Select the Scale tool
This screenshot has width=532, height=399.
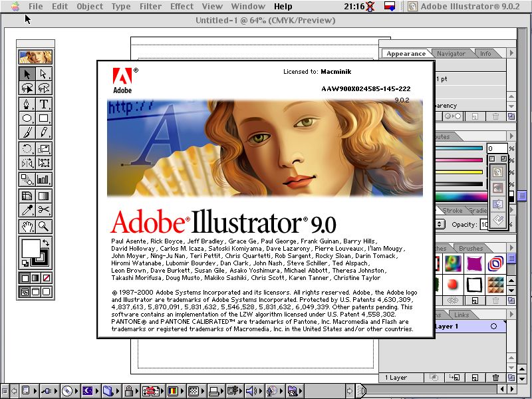point(44,148)
